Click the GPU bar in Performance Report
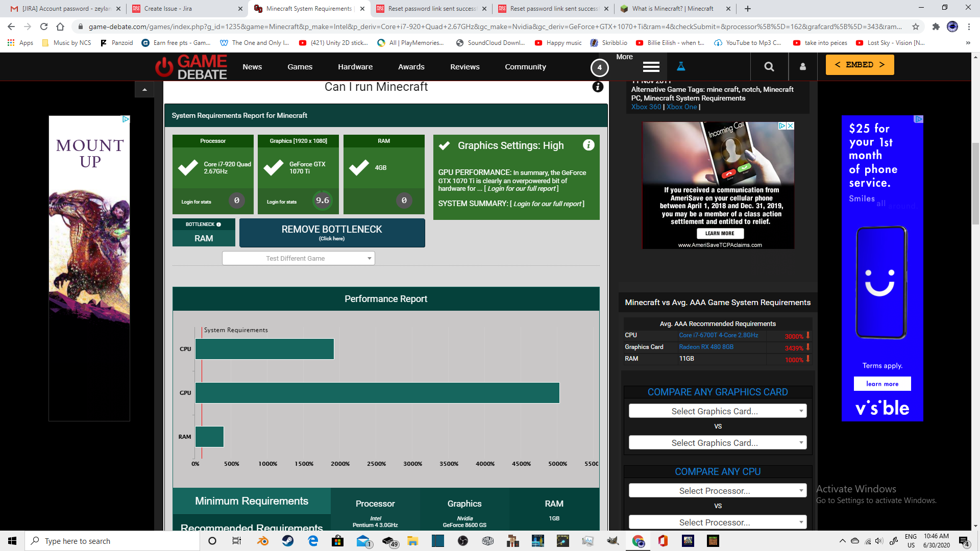This screenshot has width=980, height=551. [377, 393]
